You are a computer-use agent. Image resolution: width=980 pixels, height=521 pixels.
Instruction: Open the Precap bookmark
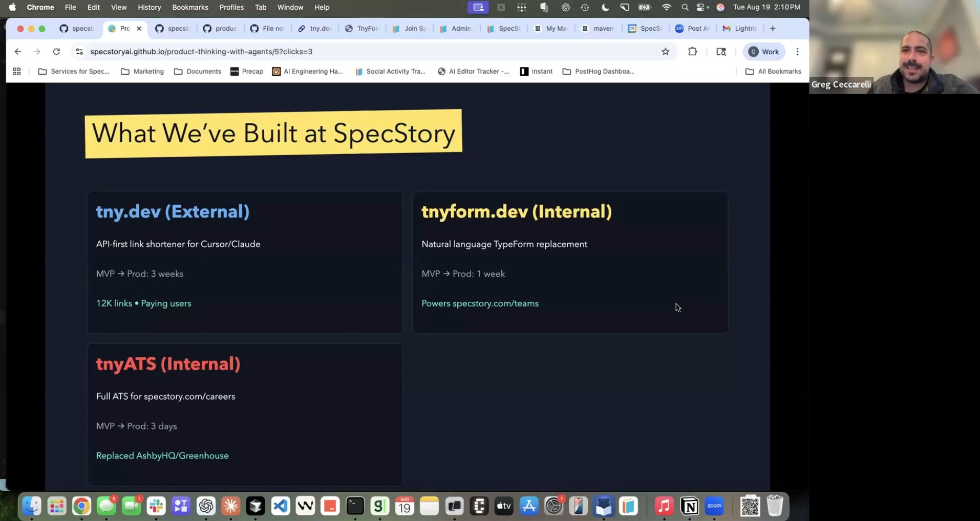(247, 72)
